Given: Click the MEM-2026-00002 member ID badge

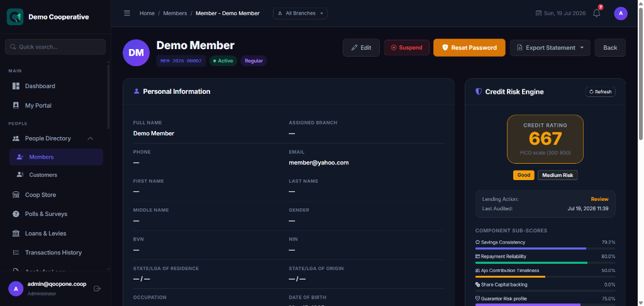Looking at the screenshot, I should click(181, 61).
